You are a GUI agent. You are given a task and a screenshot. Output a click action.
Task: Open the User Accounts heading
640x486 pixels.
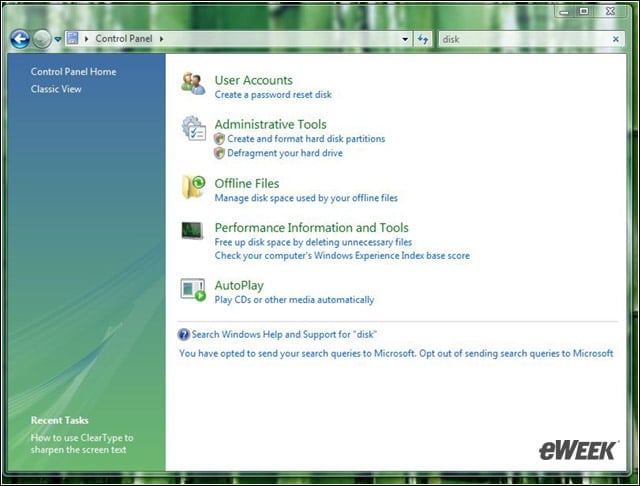(x=253, y=80)
